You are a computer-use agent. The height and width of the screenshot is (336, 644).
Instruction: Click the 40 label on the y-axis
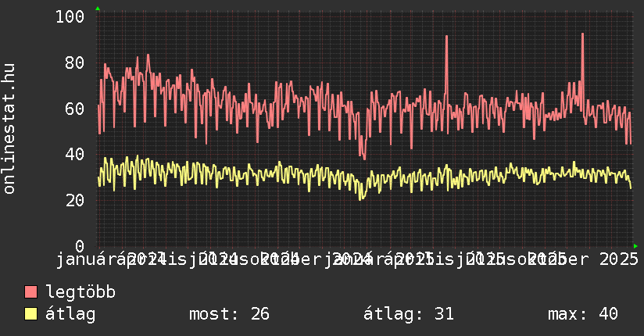click(74, 155)
